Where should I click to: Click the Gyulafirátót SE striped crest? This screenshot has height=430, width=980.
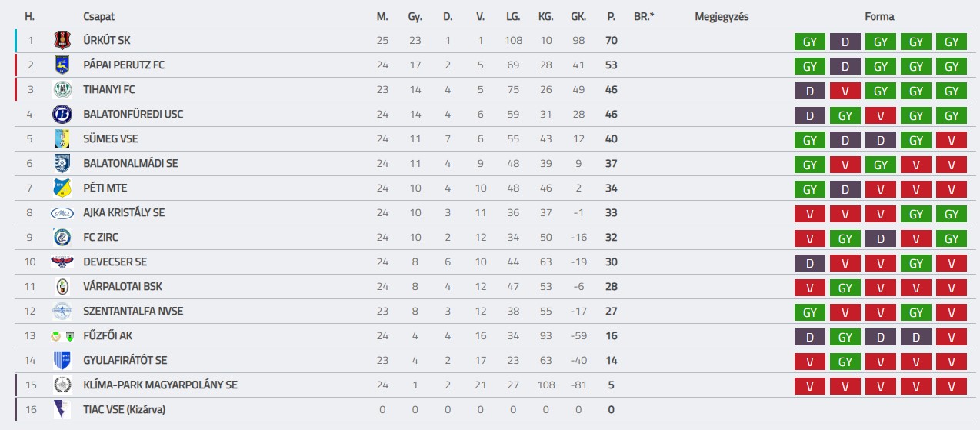(62, 361)
